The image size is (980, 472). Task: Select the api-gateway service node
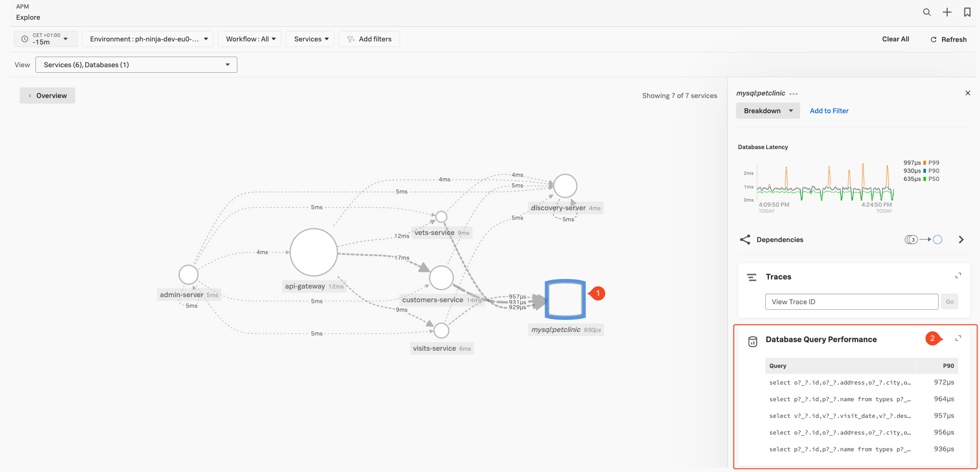[x=314, y=252]
